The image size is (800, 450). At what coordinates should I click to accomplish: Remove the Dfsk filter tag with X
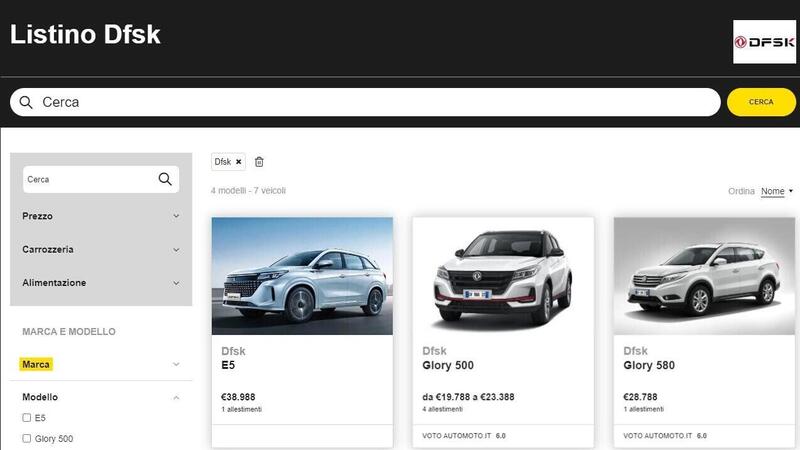pyautogui.click(x=238, y=162)
